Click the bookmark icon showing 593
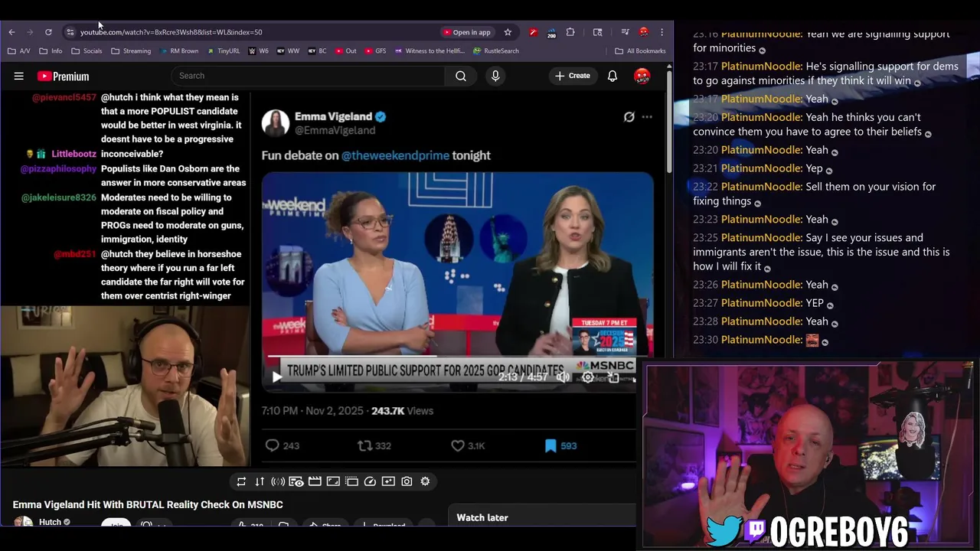 tap(550, 445)
